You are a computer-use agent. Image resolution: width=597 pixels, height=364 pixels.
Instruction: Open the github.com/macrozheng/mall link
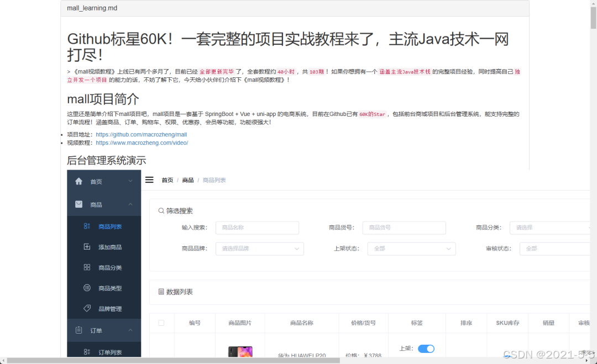pos(141,134)
